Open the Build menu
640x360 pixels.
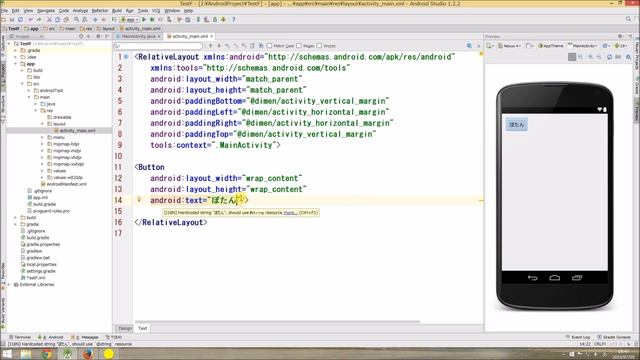coord(117,11)
